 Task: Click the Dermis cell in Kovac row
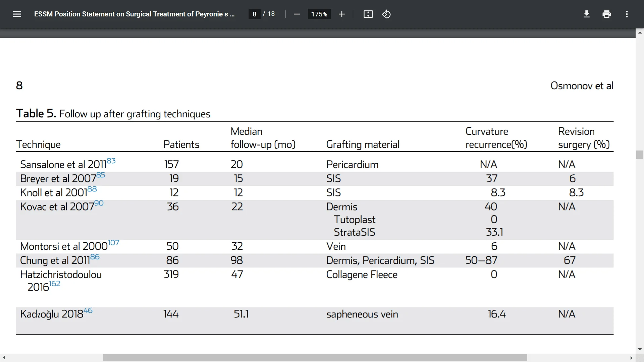[x=342, y=207]
